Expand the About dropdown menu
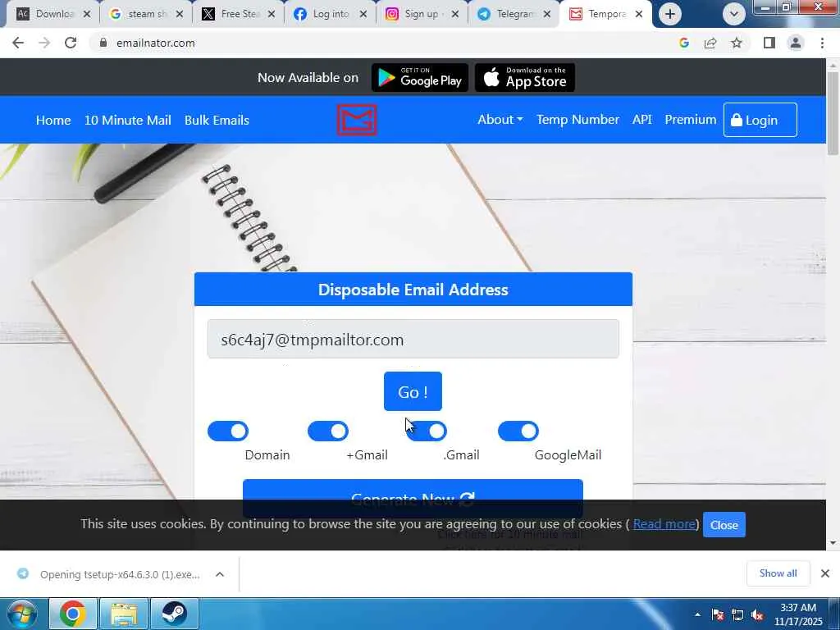 coord(500,120)
